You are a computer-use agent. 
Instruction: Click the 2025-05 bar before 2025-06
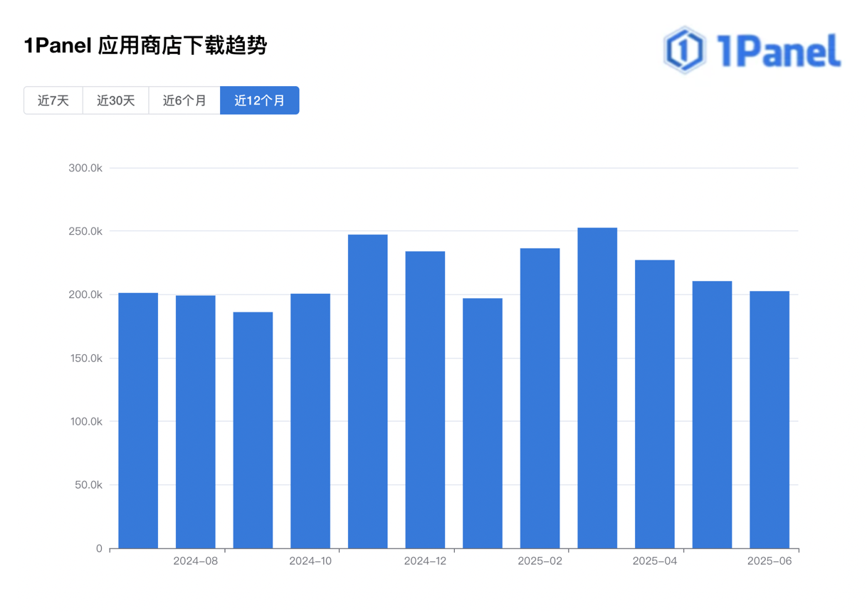[713, 415]
